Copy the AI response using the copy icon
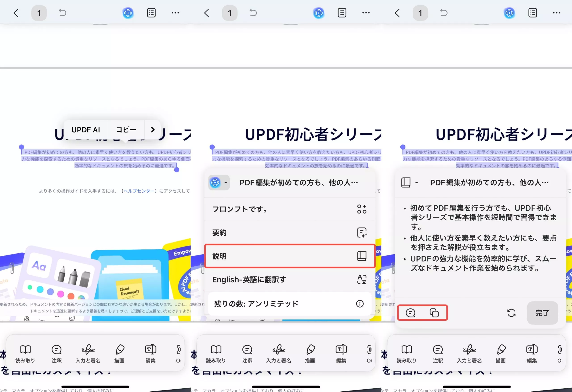572x392 pixels. tap(434, 313)
